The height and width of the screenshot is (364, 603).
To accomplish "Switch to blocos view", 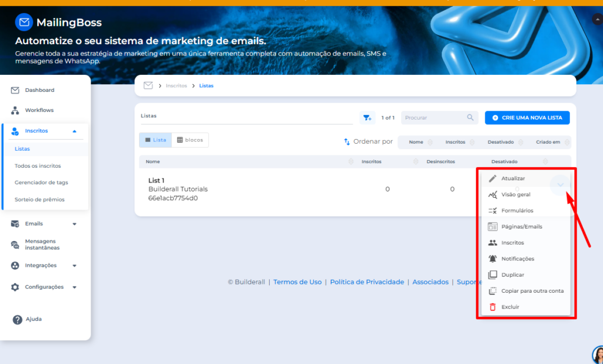I will tap(190, 140).
